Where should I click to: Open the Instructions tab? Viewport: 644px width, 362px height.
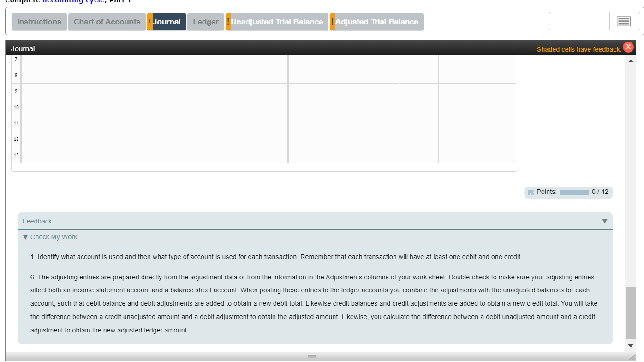pos(39,21)
